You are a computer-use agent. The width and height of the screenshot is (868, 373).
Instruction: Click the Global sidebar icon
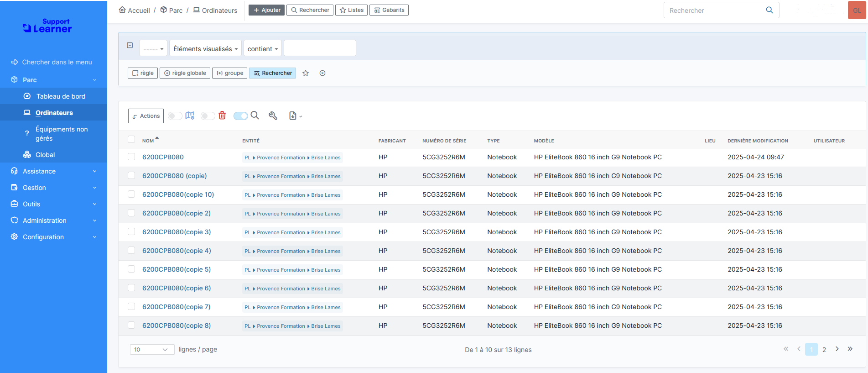[27, 155]
